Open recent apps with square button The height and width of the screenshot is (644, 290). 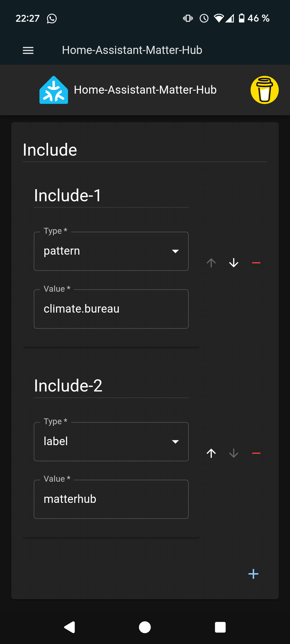tap(220, 627)
